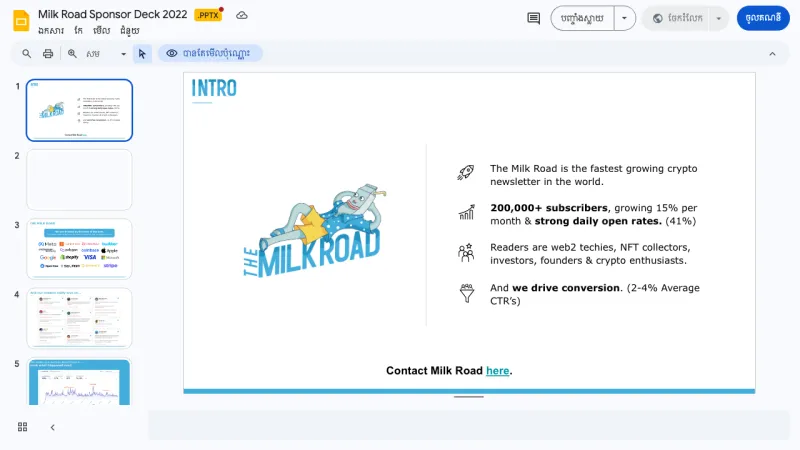800x450 pixels.
Task: Click the speaker notes area below slide
Action: pyautogui.click(x=469, y=424)
